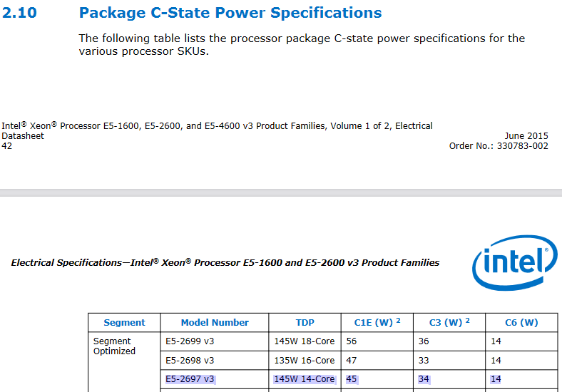This screenshot has height=392, width=562.
Task: Select the TDP column header
Action: click(305, 323)
